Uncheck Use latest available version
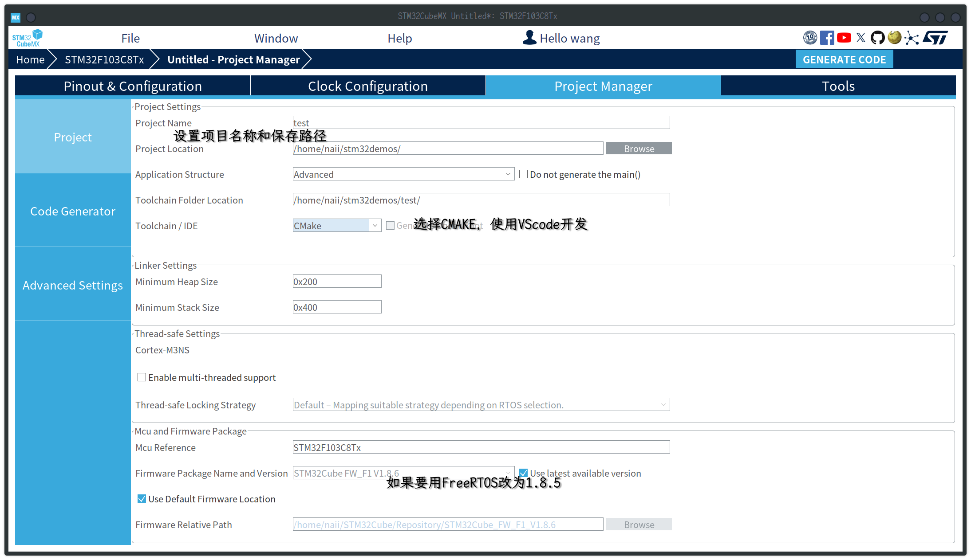 point(523,473)
